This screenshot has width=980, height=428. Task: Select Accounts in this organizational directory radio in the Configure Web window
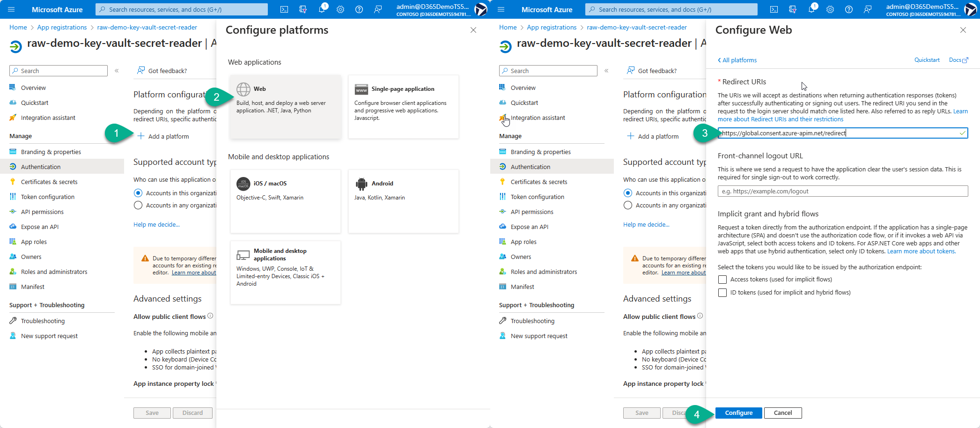point(628,193)
